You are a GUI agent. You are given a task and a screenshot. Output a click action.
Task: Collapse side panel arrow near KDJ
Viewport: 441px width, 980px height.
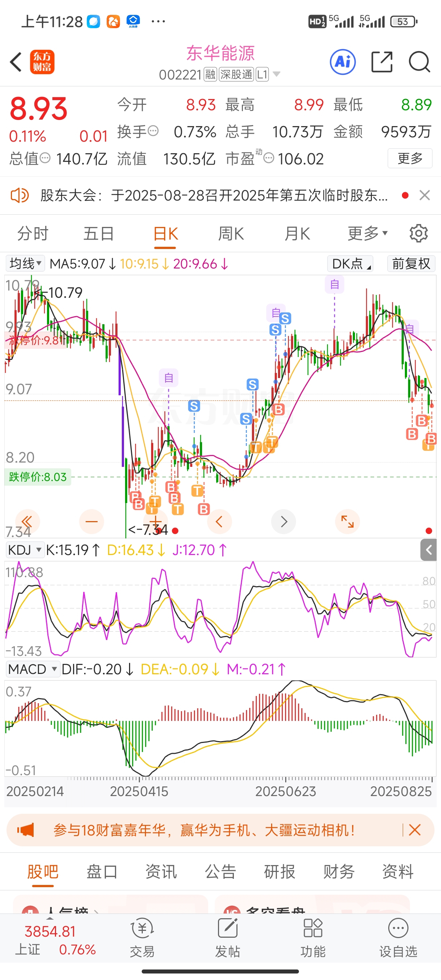pyautogui.click(x=428, y=550)
